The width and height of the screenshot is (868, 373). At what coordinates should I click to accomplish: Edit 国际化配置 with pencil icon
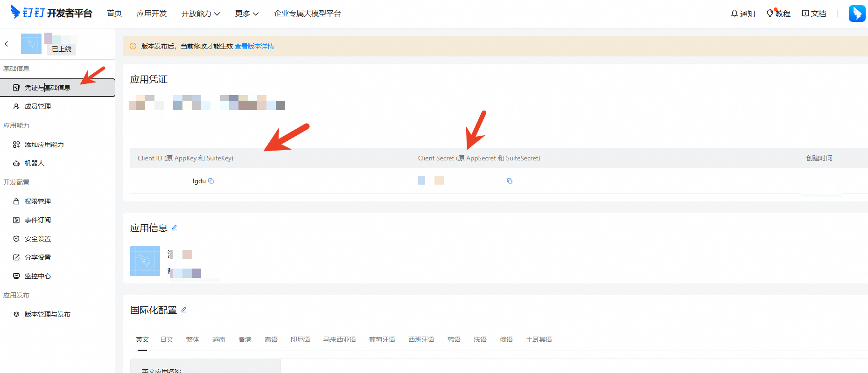184,310
